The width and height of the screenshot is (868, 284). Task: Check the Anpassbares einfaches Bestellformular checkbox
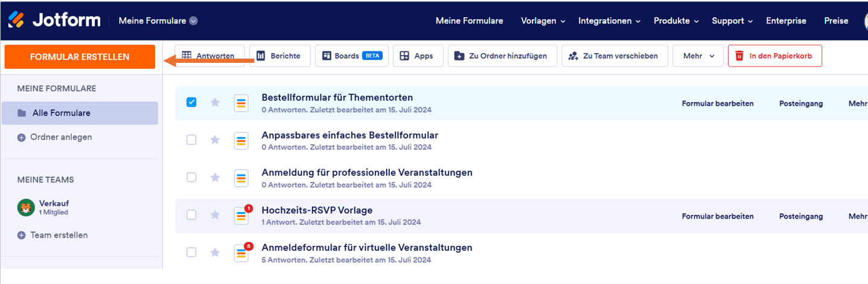(191, 140)
